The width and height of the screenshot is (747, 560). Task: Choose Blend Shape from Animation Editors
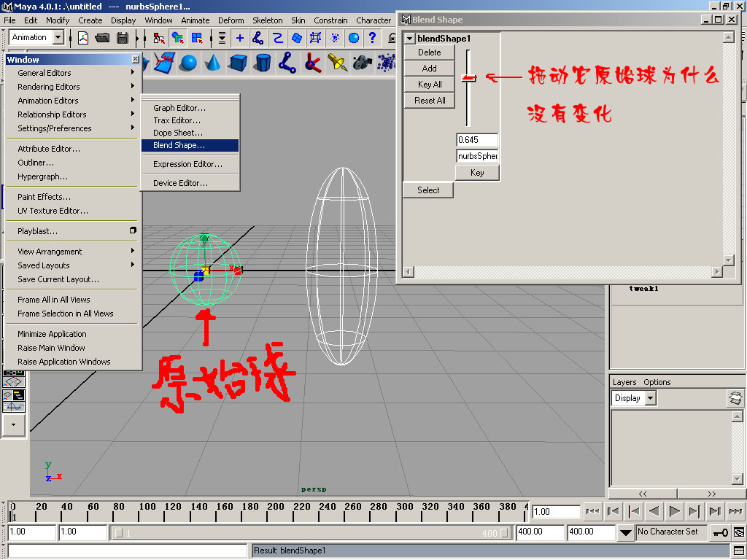[x=190, y=145]
